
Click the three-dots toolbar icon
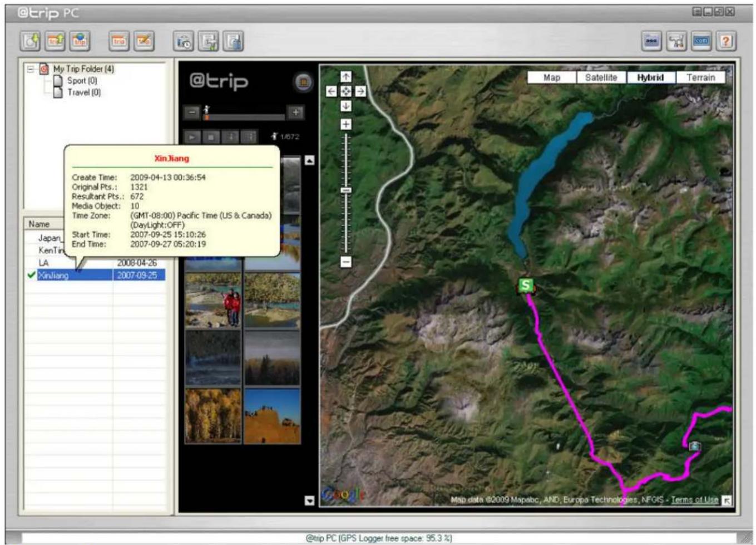click(651, 41)
